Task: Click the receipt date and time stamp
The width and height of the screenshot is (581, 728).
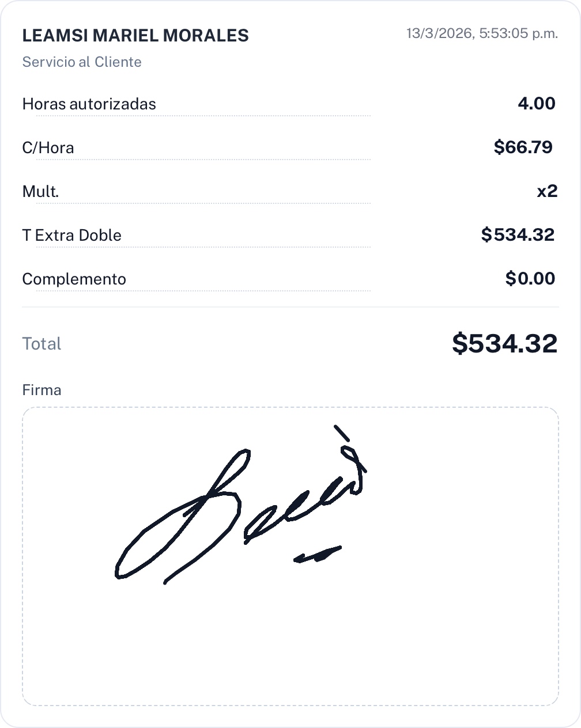Action: pyautogui.click(x=482, y=33)
